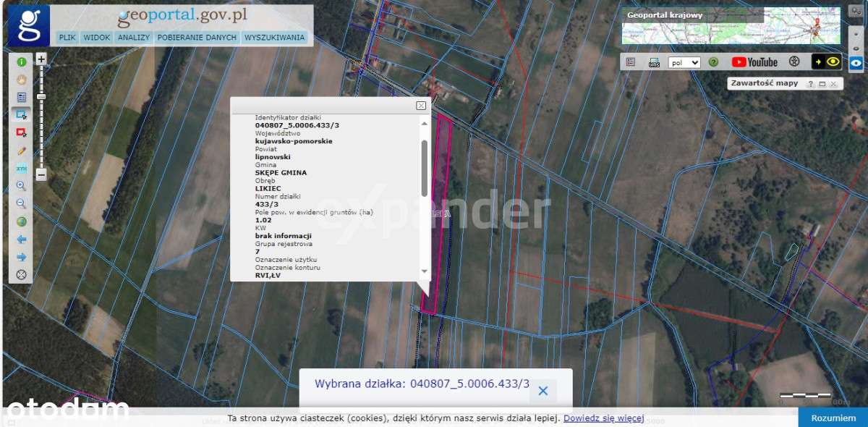
Task: Click the crossed circle tool at toolbar bottom
Action: [x=21, y=274]
